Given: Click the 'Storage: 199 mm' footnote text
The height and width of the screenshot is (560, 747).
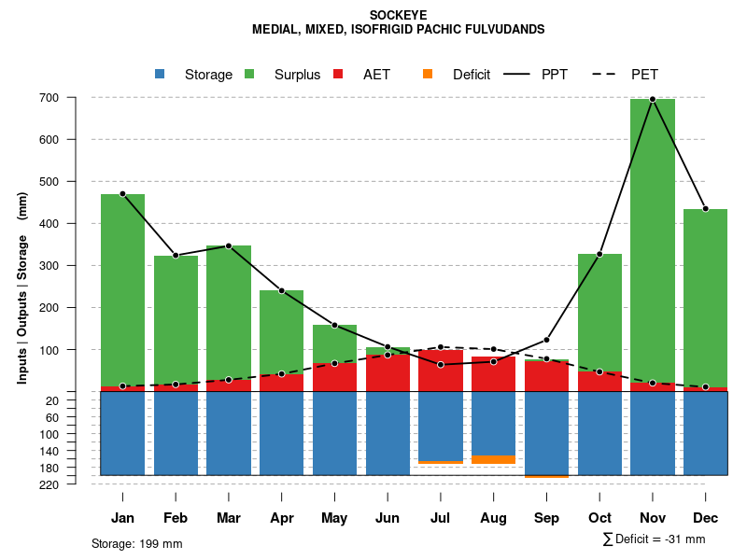Looking at the screenshot, I should (x=136, y=543).
